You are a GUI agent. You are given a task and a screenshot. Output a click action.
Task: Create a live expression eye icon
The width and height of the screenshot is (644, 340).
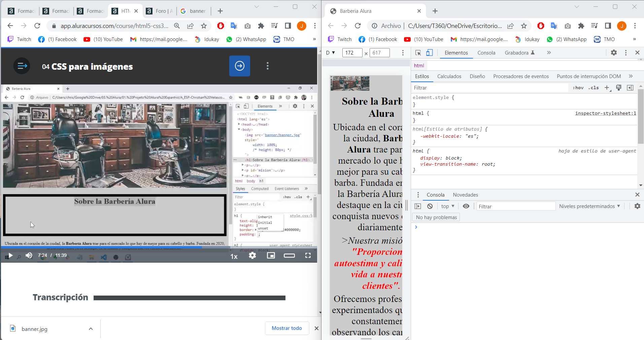(466, 206)
